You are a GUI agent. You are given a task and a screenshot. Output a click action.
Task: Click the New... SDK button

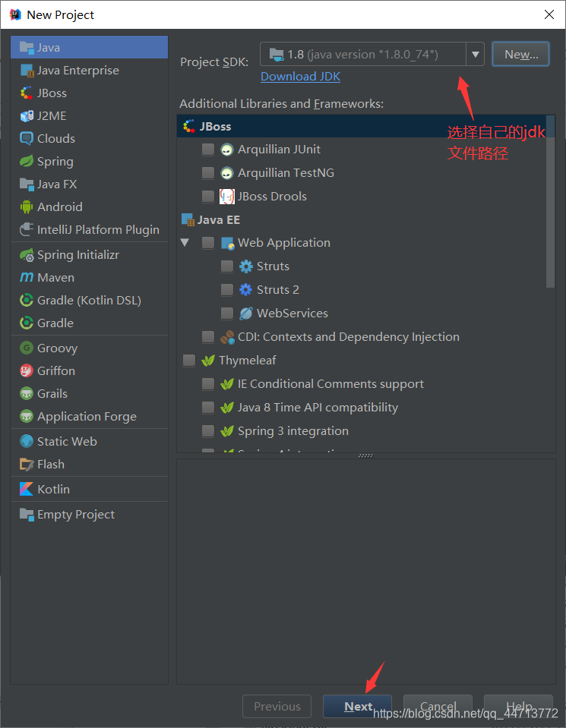(x=520, y=55)
